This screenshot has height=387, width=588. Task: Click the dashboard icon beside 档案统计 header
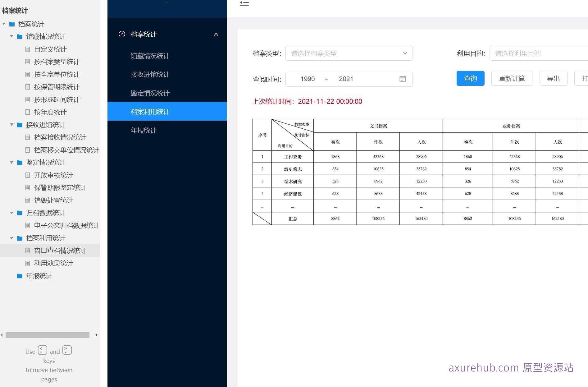click(x=121, y=34)
